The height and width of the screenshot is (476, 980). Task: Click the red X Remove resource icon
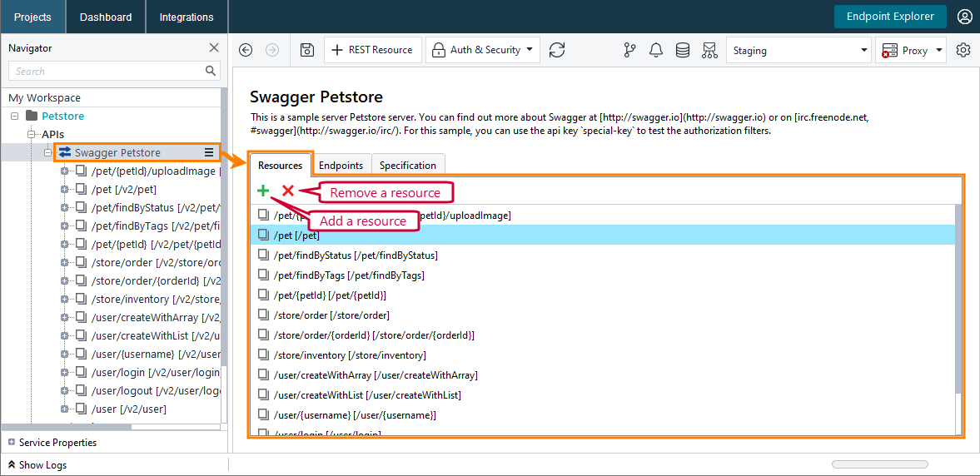pyautogui.click(x=287, y=191)
